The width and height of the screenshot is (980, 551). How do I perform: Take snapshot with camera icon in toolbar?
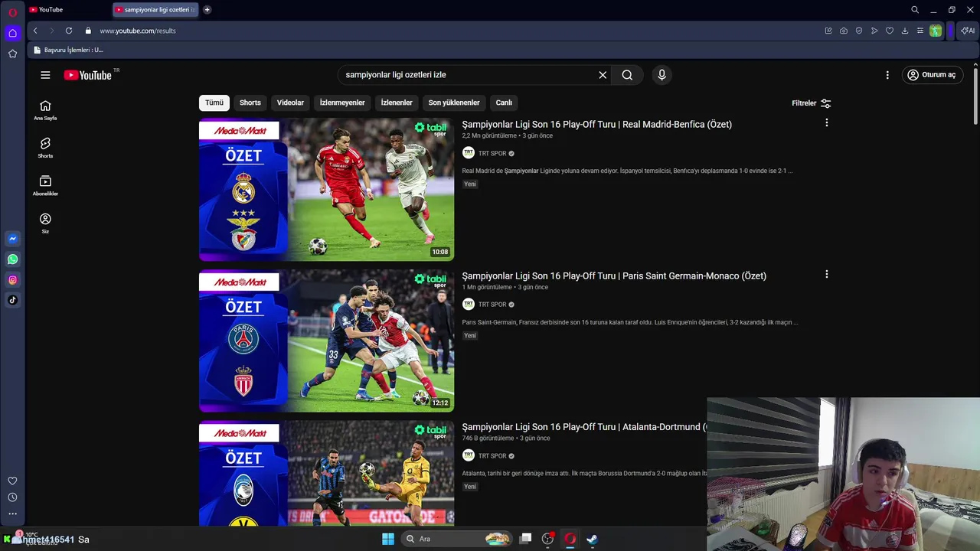pos(844,31)
